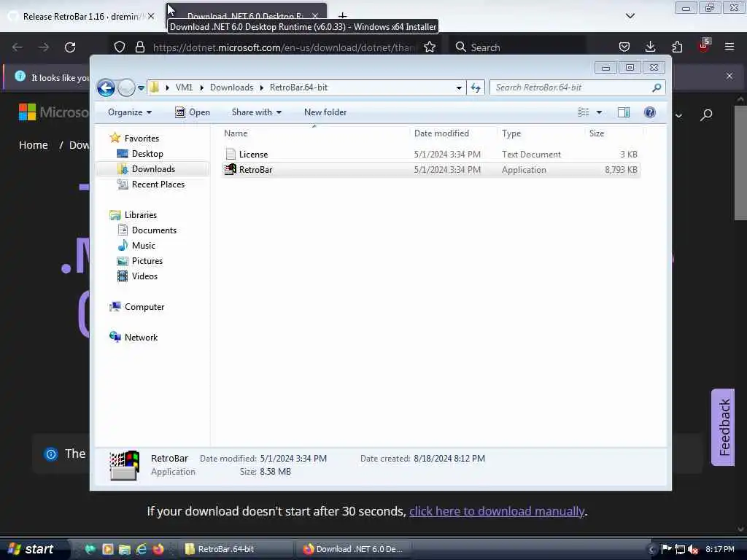Open Downloads in the Favorites list
Image resolution: width=747 pixels, height=560 pixels.
pos(153,169)
